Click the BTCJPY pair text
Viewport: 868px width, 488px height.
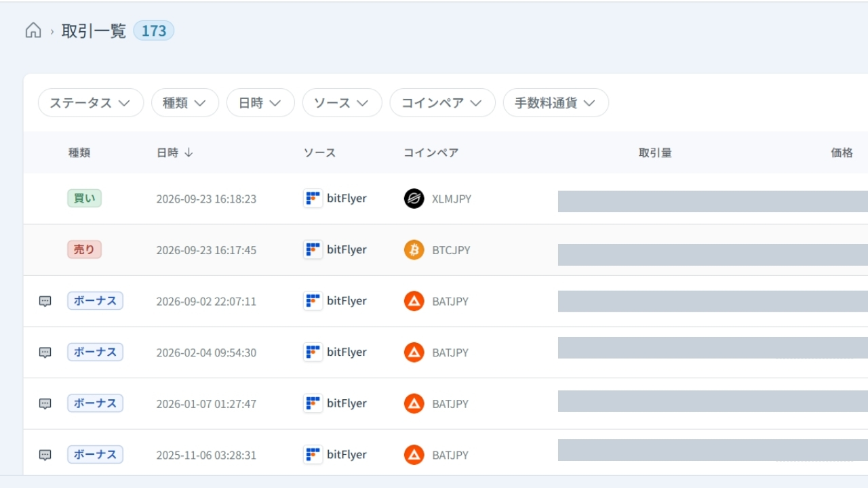pyautogui.click(x=451, y=250)
